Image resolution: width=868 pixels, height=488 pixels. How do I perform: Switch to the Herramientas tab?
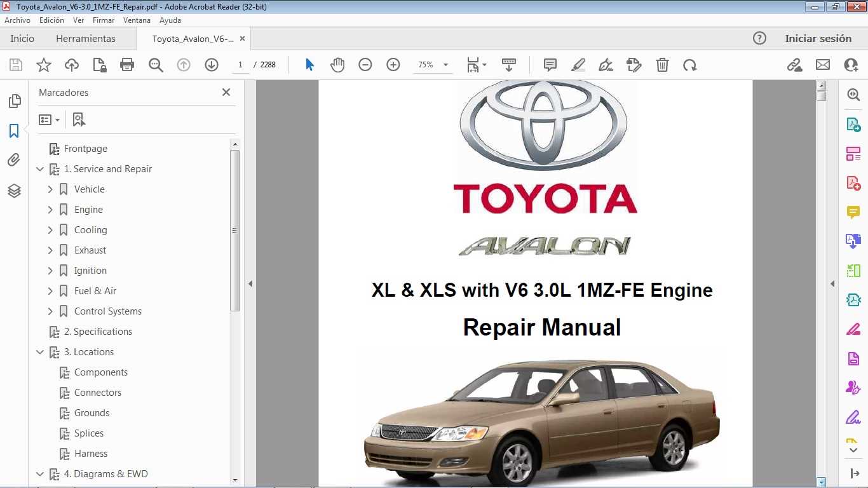click(86, 38)
